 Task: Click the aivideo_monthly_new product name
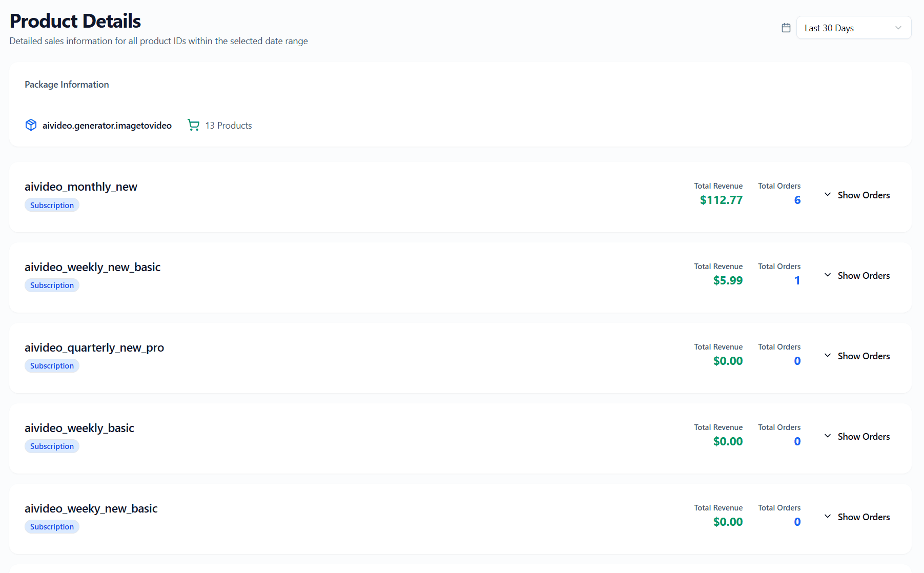[81, 187]
